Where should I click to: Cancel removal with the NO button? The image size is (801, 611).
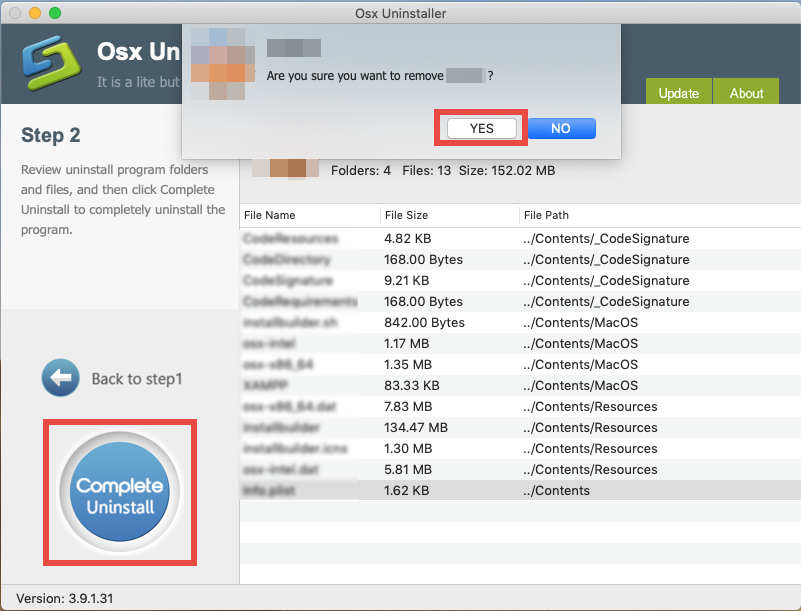pos(561,128)
